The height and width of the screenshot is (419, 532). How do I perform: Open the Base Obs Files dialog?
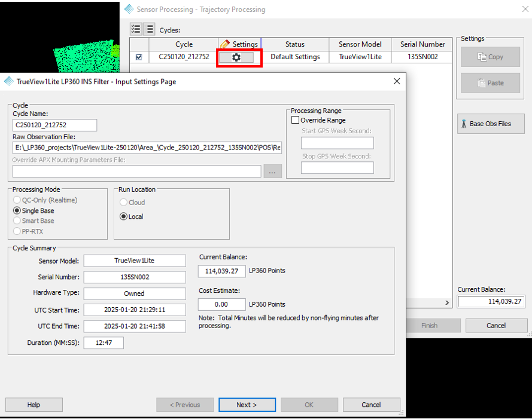491,124
